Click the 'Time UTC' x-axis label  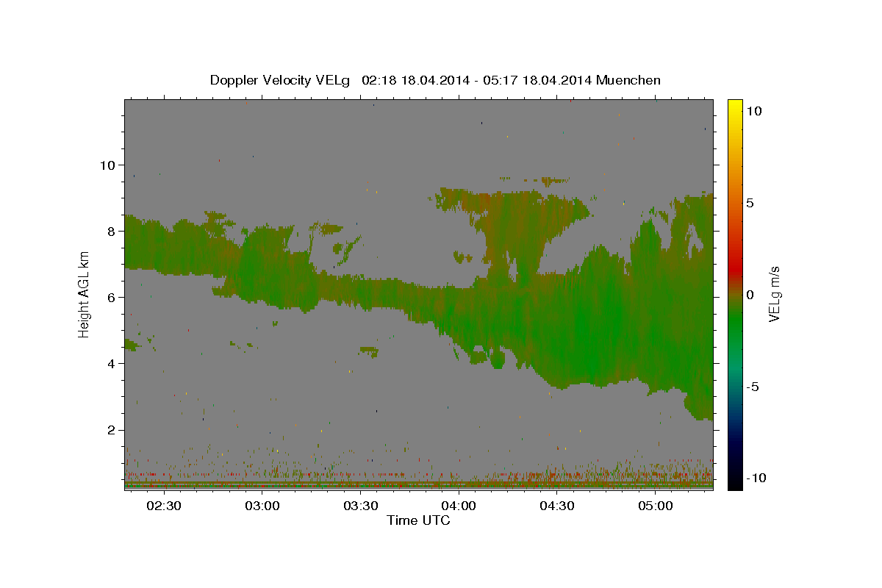[418, 520]
